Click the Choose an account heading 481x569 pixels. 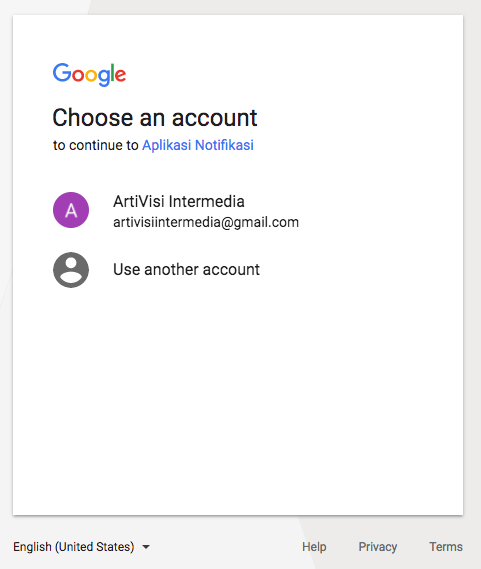155,118
